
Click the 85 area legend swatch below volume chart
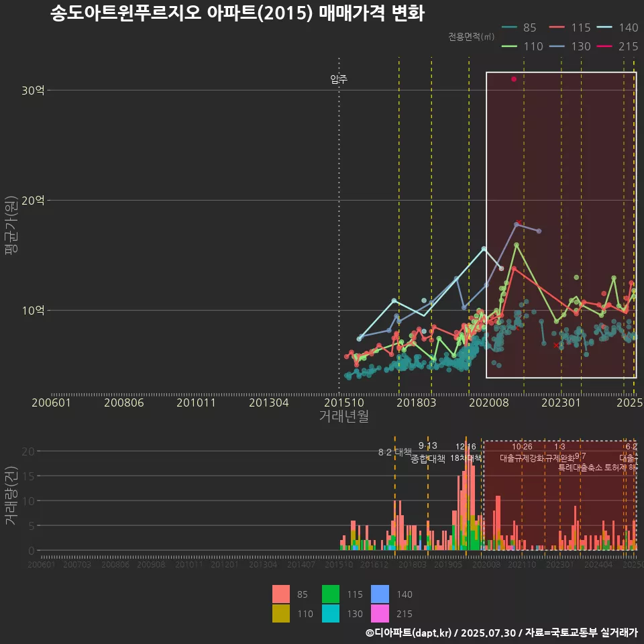(x=281, y=594)
